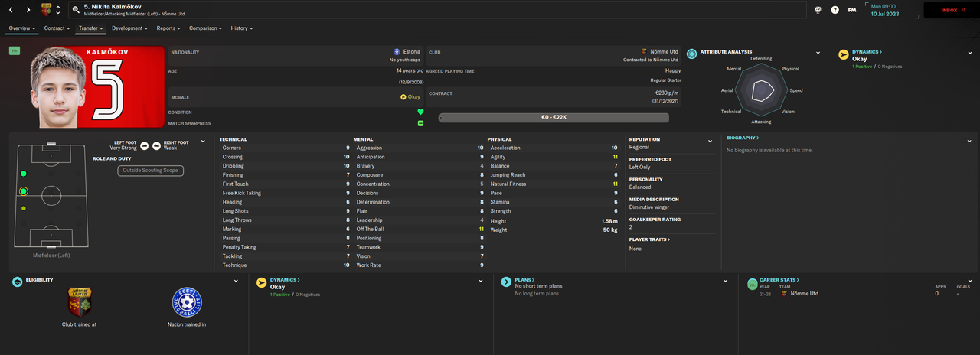980x355 pixels.
Task: Click the Nation trained in Estonia badge
Action: pos(188,303)
